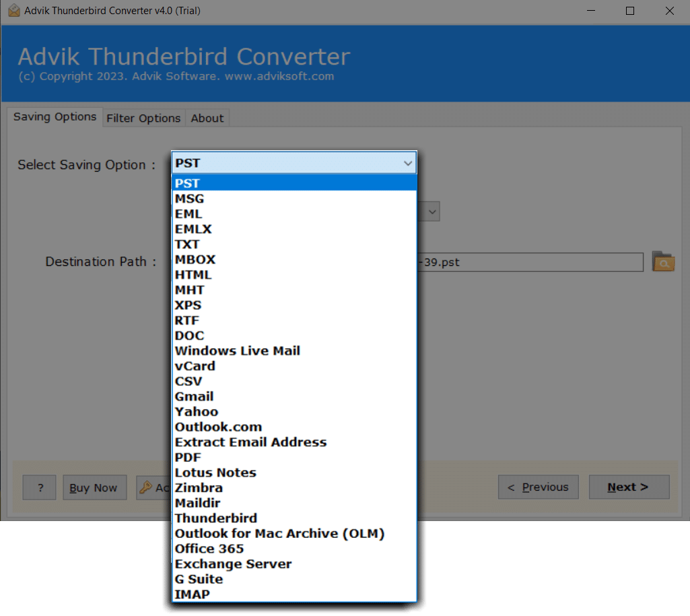The height and width of the screenshot is (616, 690).
Task: Choose Maildir format
Action: [x=294, y=503]
